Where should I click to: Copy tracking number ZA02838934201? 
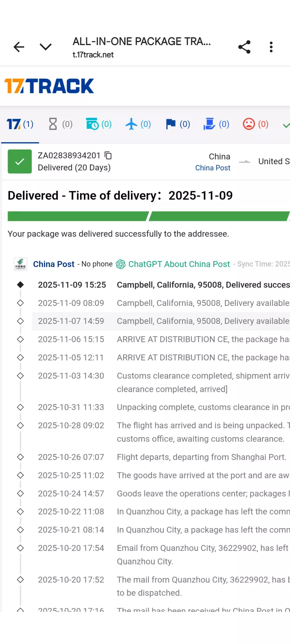[x=108, y=156]
